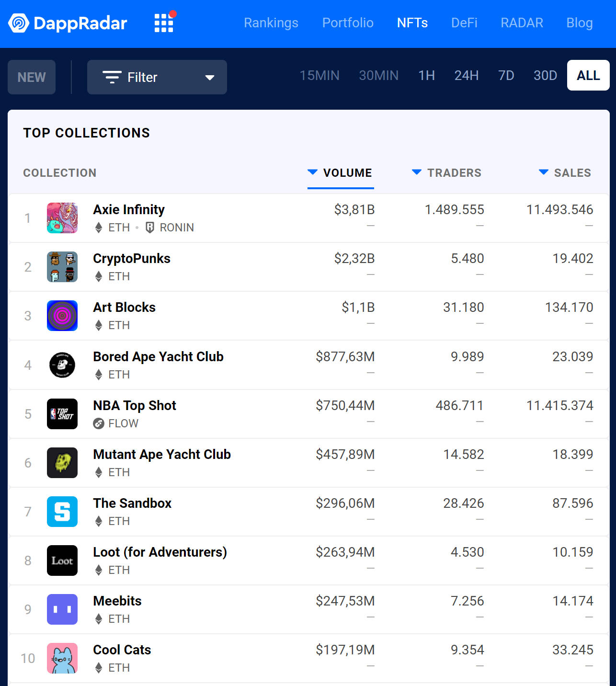Open the Art Blocks collection link

(125, 307)
